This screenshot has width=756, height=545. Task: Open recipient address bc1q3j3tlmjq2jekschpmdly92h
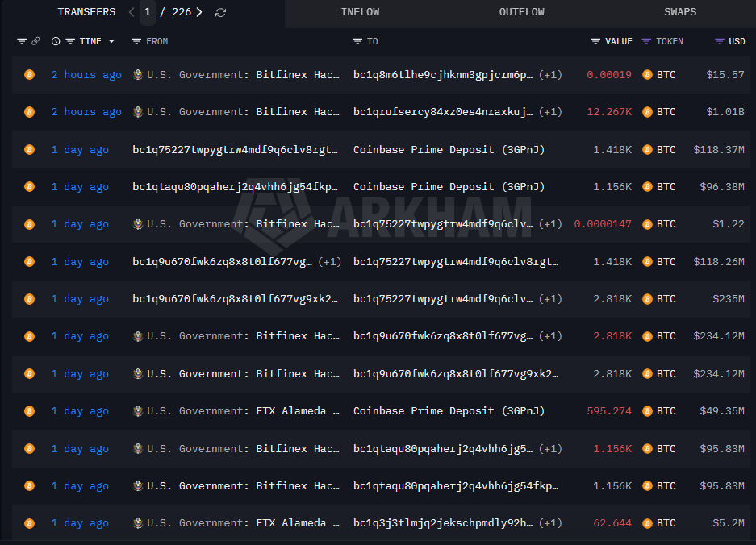443,523
